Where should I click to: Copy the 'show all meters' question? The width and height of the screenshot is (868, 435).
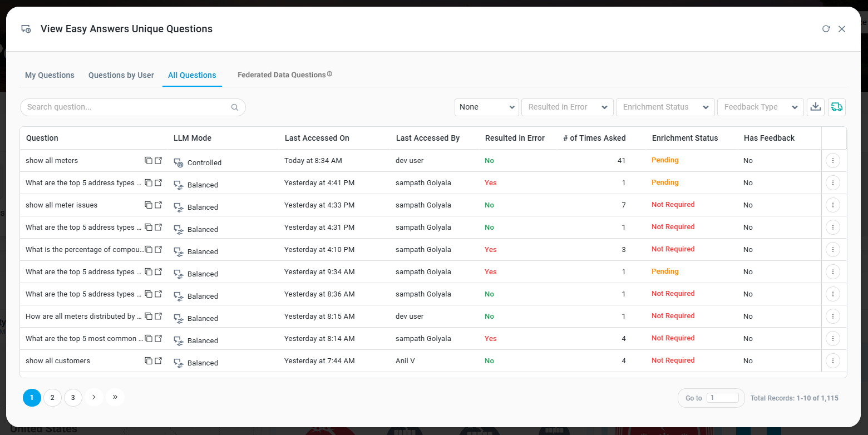point(149,160)
